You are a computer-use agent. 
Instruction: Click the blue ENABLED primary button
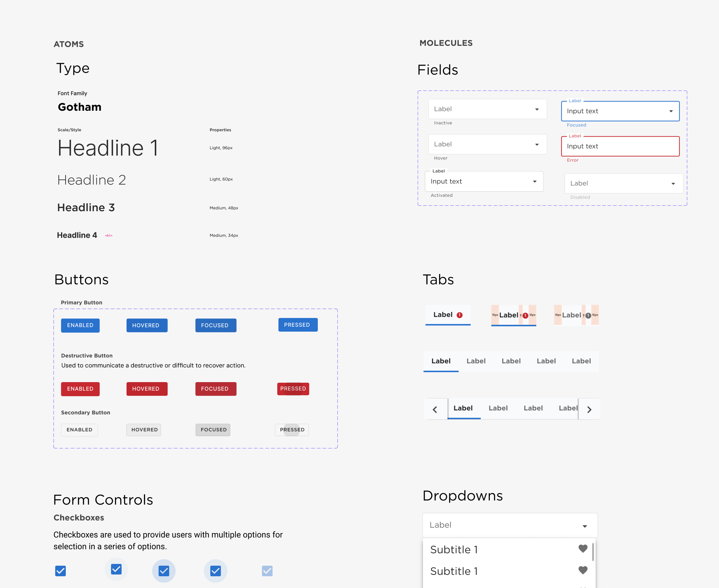click(80, 325)
